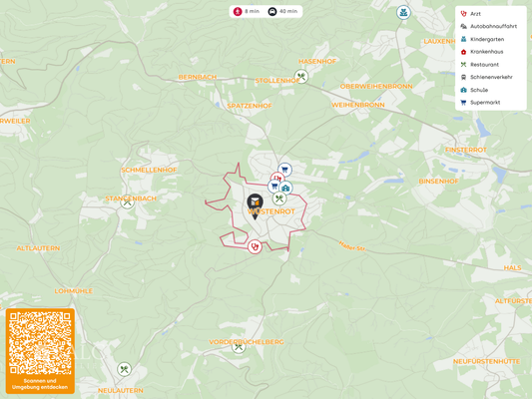
Task: Click the kindergarten marker near Lauxenhof
Action: [403, 13]
